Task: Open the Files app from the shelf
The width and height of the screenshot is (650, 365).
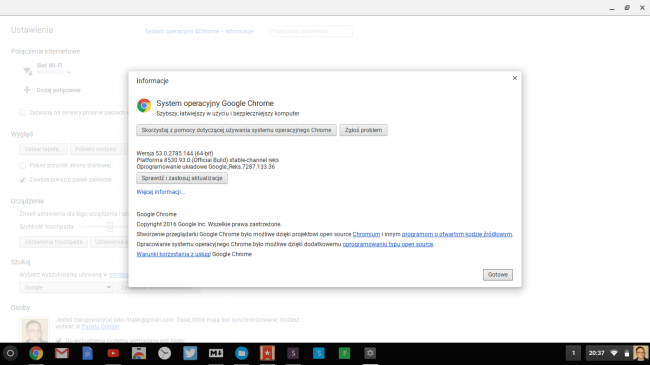Action: coord(242,353)
